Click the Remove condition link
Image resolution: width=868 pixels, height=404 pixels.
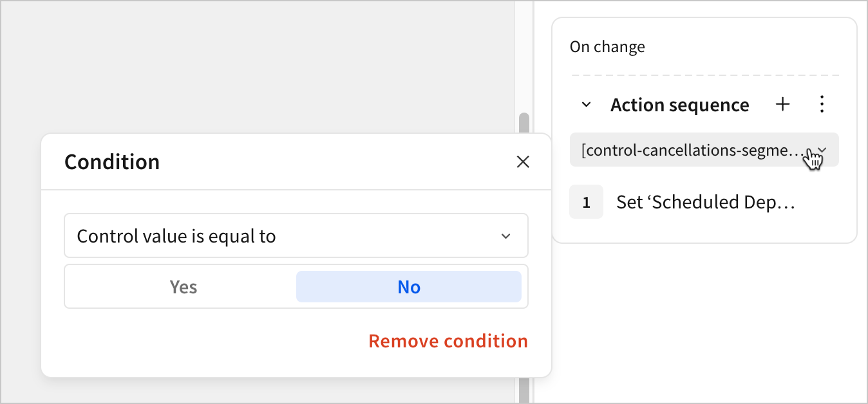coord(448,341)
